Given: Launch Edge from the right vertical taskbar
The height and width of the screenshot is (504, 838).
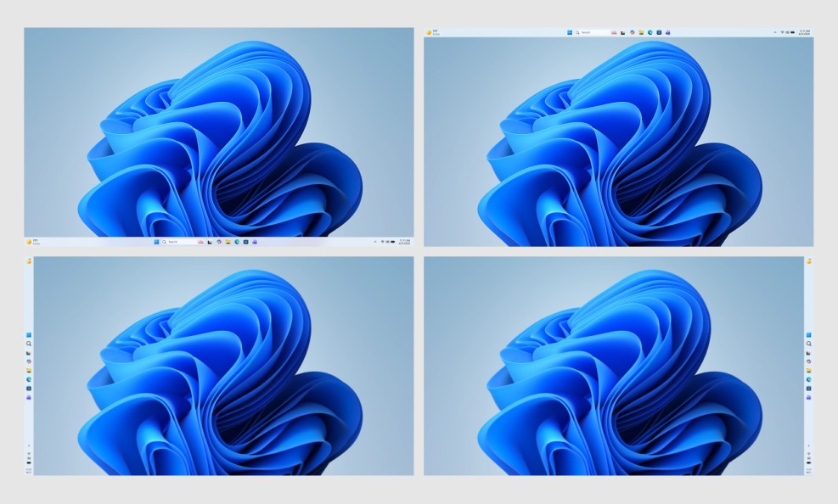Looking at the screenshot, I should click(x=808, y=379).
